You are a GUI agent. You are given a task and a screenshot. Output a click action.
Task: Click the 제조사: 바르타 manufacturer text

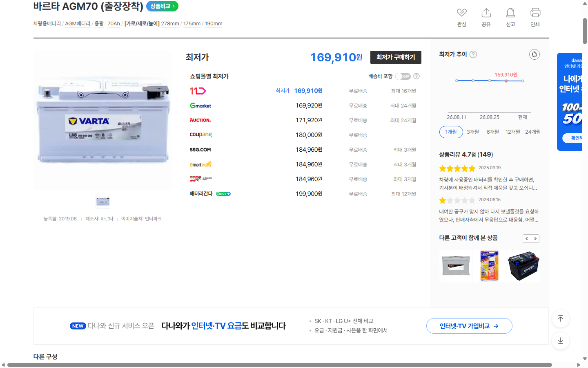point(99,219)
